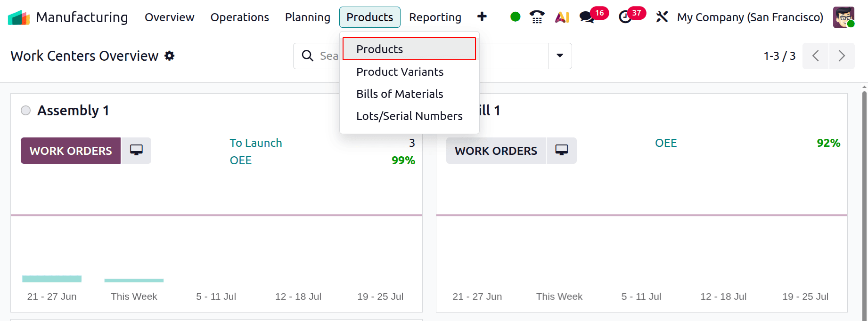Click 5 - 11 Jul label in Assembly 1 chart

[216, 297]
